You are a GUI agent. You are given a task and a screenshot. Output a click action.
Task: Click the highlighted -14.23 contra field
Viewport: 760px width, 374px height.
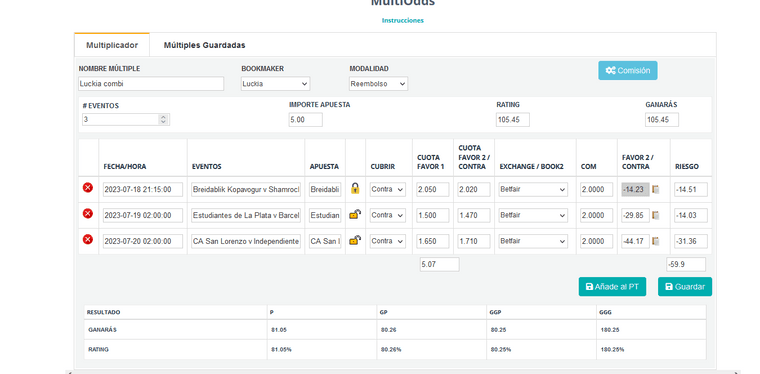pos(635,189)
